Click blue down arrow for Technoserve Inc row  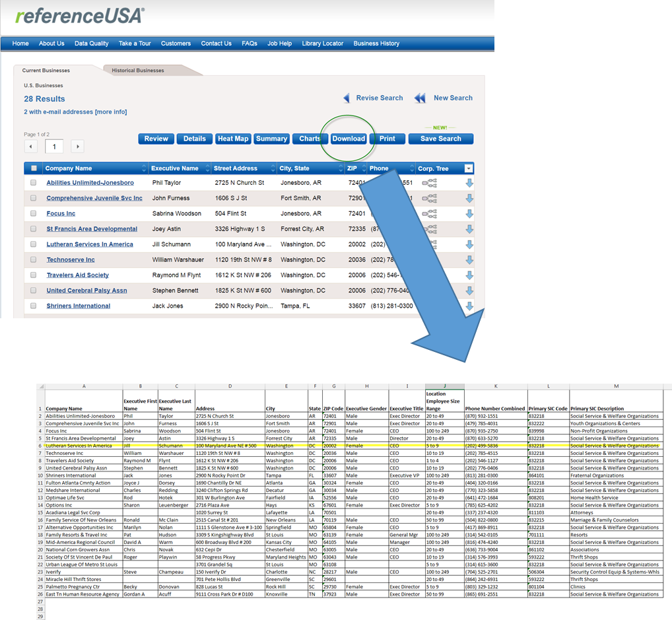469,259
